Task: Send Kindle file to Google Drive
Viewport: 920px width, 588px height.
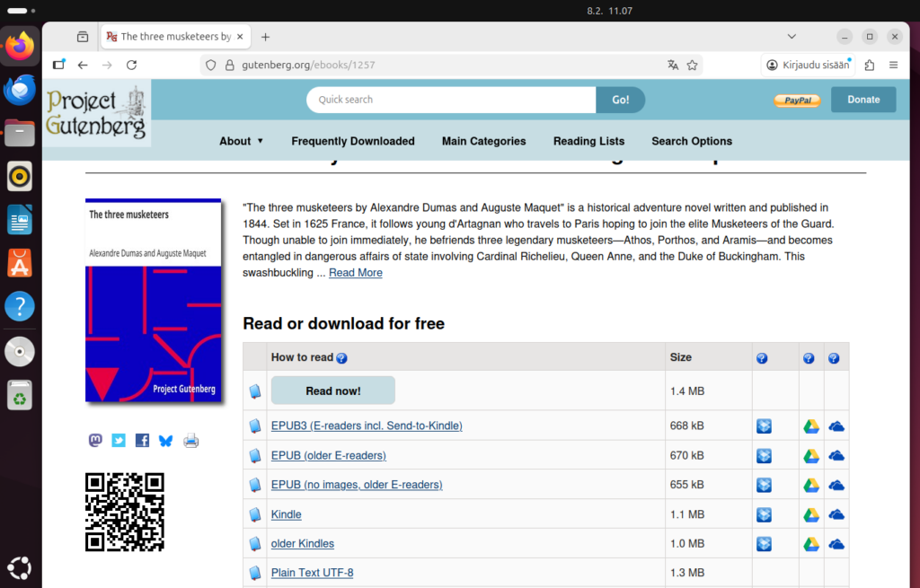Action: click(x=811, y=514)
